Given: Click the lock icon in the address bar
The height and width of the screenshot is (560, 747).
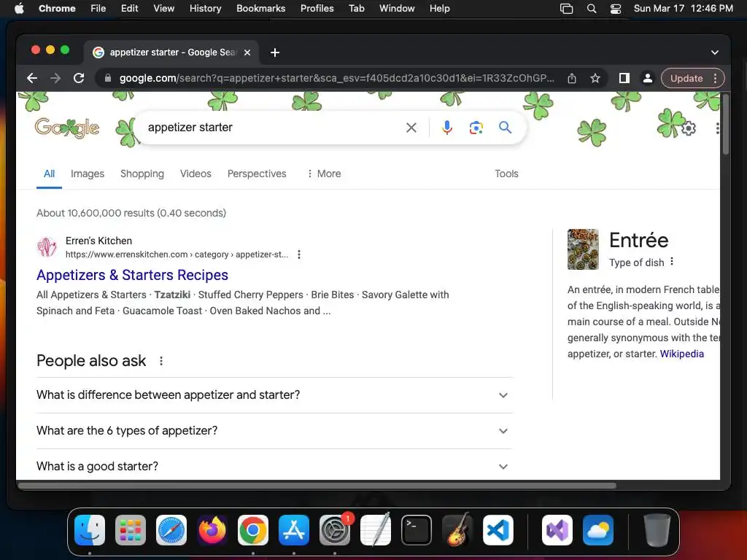Looking at the screenshot, I should [x=108, y=78].
